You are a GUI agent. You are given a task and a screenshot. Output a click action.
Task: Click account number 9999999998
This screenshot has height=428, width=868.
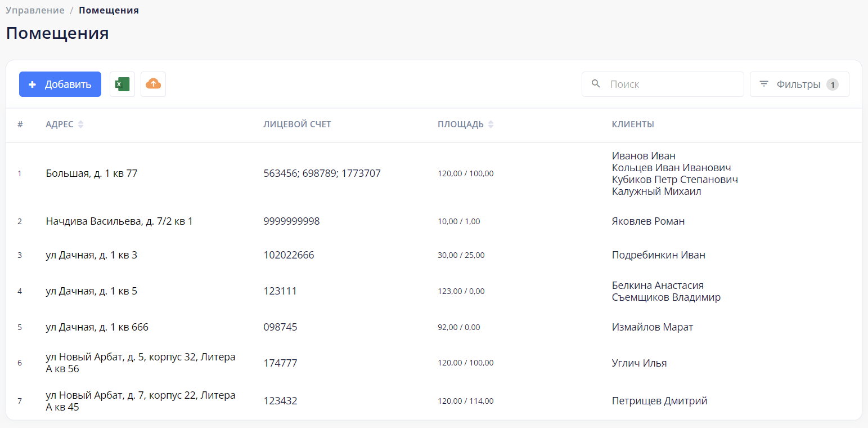coord(291,221)
